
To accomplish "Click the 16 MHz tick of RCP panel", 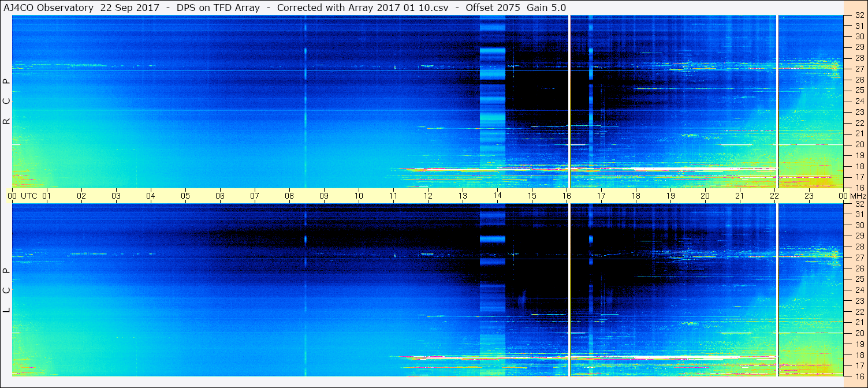I will (x=859, y=188).
